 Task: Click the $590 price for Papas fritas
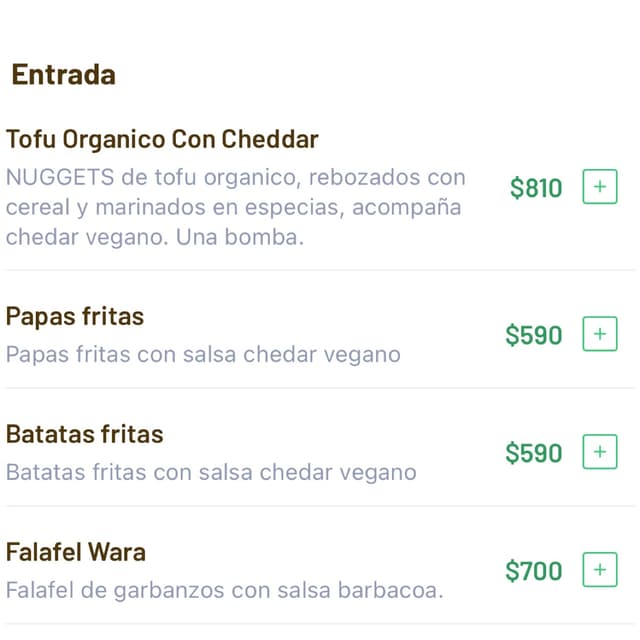(534, 335)
